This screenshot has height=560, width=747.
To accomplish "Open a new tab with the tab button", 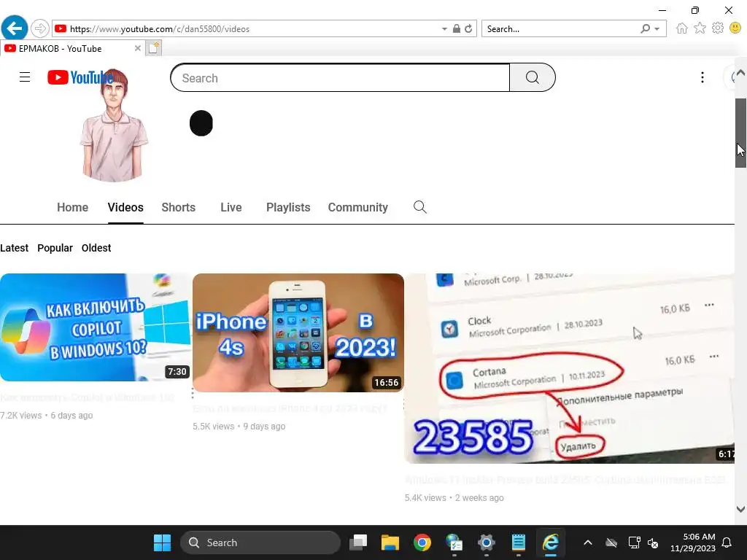I will [153, 48].
